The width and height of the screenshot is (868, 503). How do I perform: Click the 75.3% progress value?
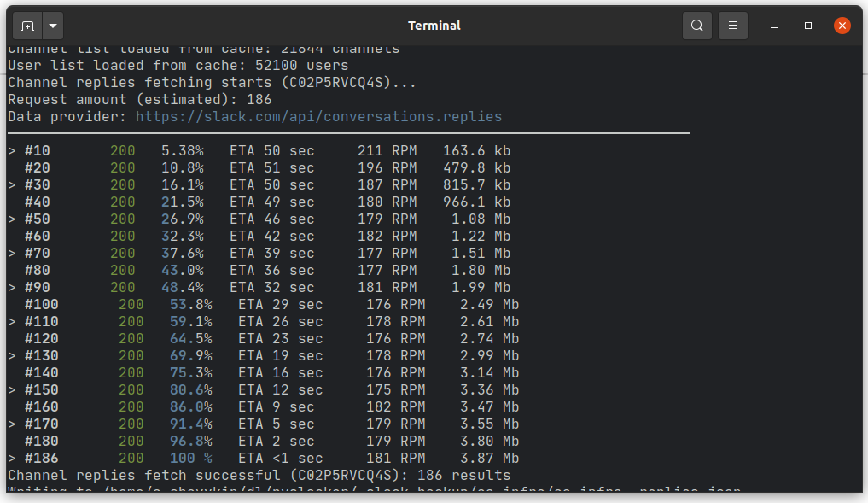tap(191, 373)
